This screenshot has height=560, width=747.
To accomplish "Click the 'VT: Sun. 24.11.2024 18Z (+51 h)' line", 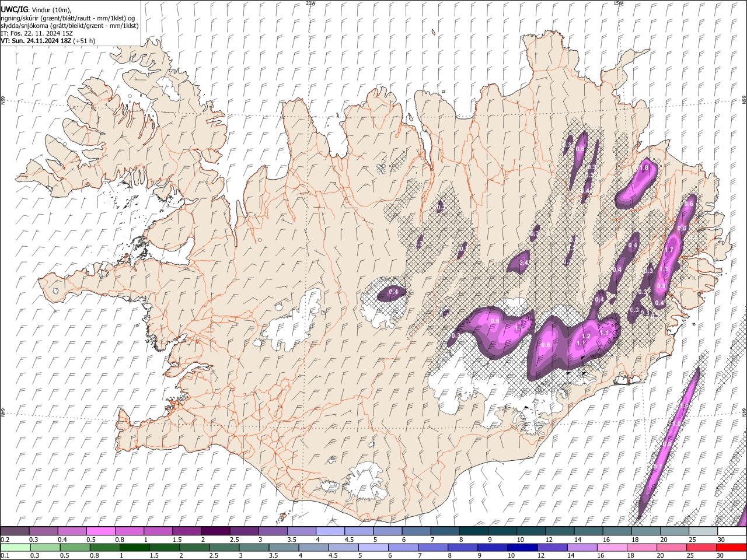I will pyautogui.click(x=48, y=41).
